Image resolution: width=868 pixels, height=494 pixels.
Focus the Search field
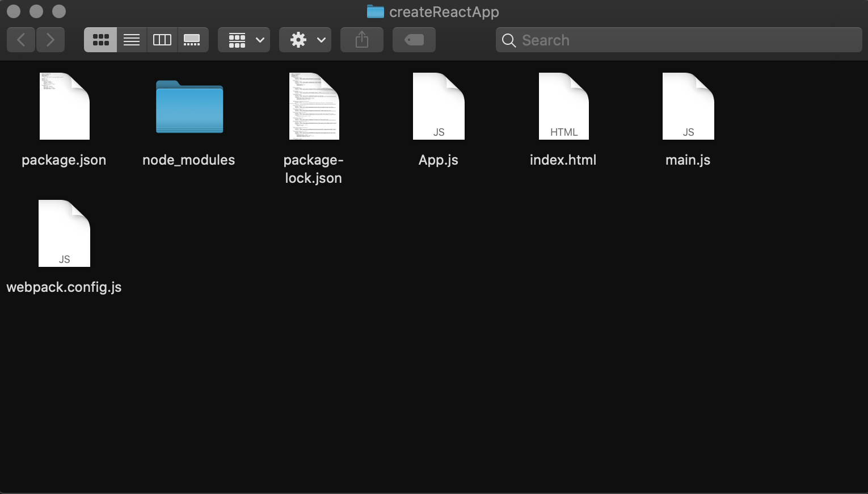click(x=679, y=40)
